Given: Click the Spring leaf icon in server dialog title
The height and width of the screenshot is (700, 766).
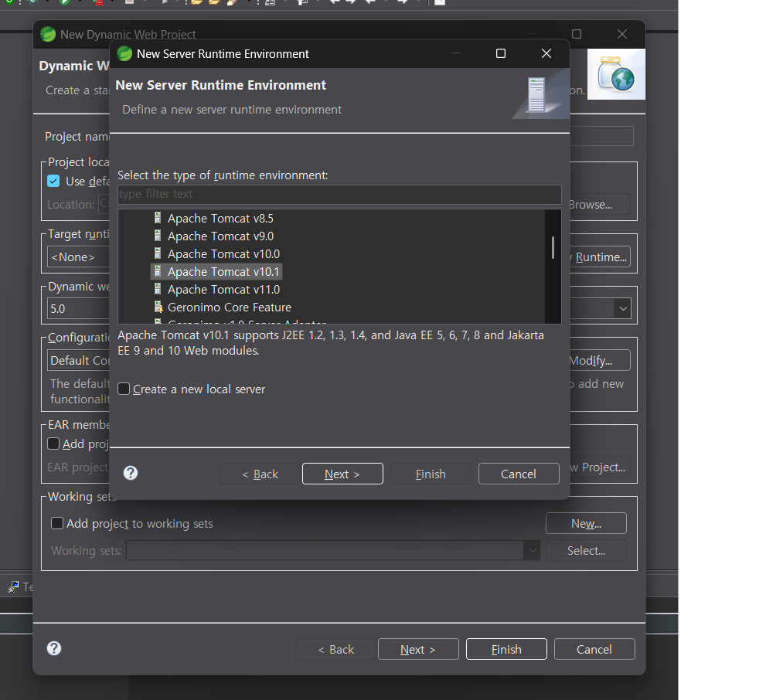Looking at the screenshot, I should click(x=124, y=53).
